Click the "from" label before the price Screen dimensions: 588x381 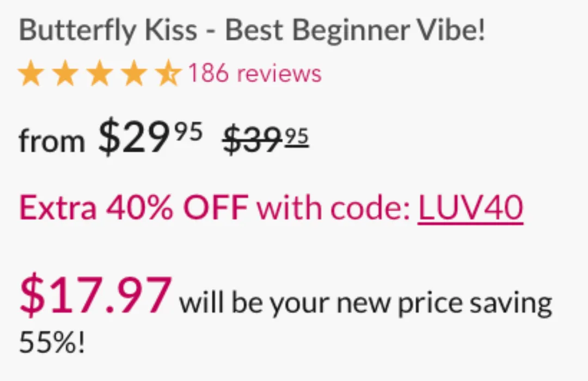pos(52,141)
